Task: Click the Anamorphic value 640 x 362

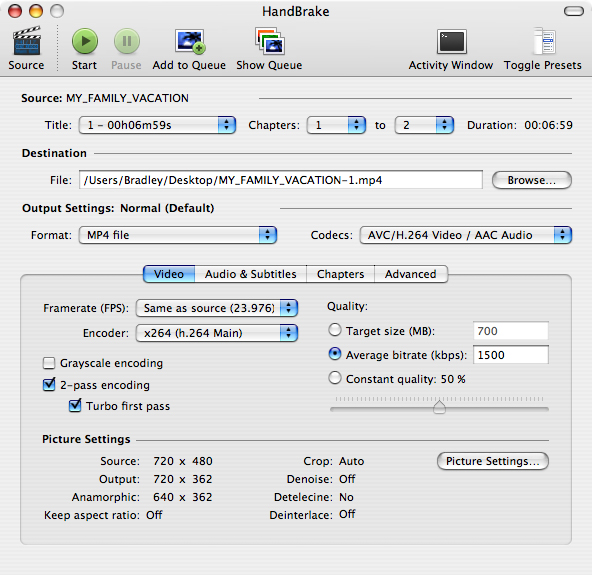Action: (x=183, y=497)
